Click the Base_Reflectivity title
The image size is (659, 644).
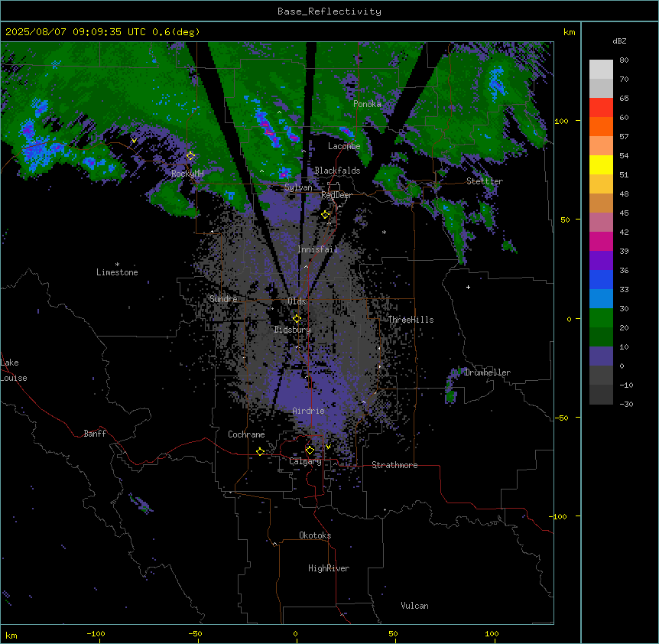[329, 11]
